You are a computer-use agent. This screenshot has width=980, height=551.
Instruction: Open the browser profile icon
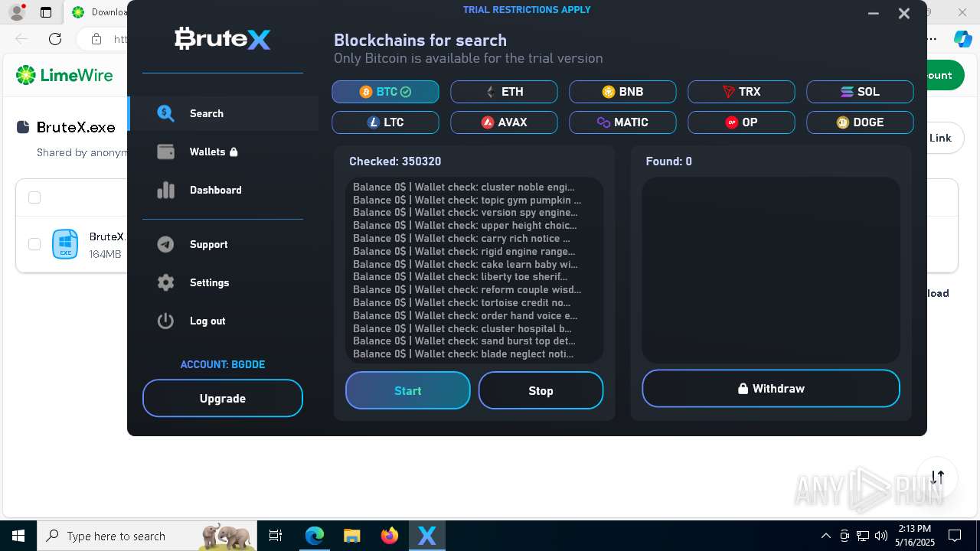coord(17,12)
